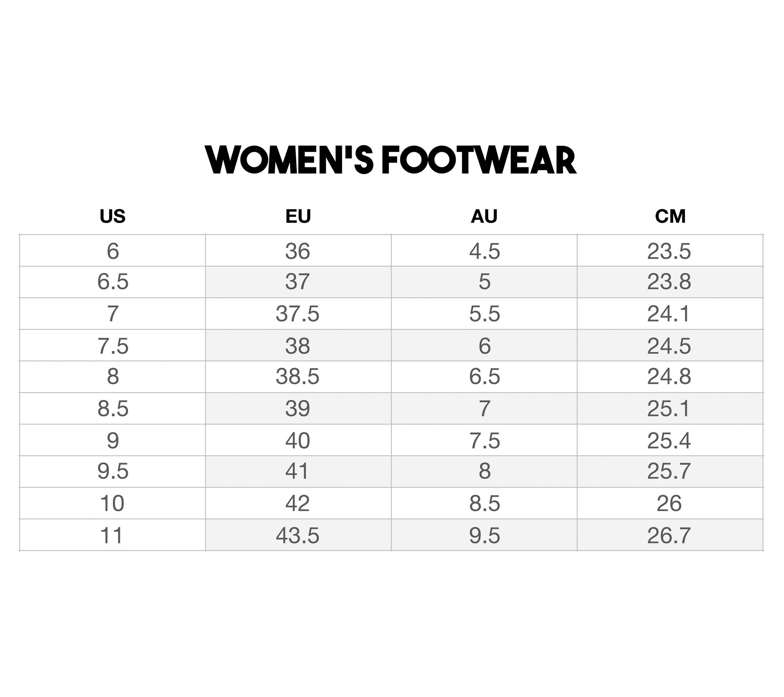Select AU size 4.5 cell
The image size is (784, 697).
tap(485, 251)
